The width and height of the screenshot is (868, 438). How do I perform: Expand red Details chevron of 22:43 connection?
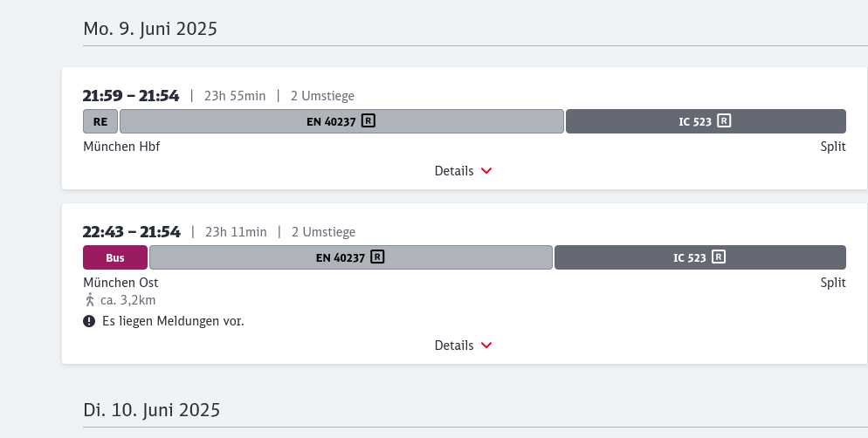pos(486,346)
